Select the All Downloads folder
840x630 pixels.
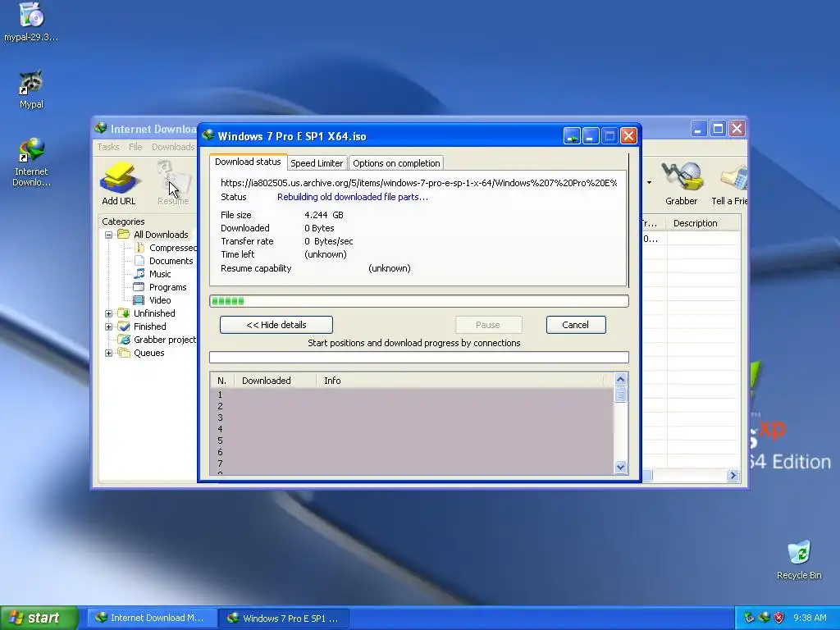click(153, 235)
